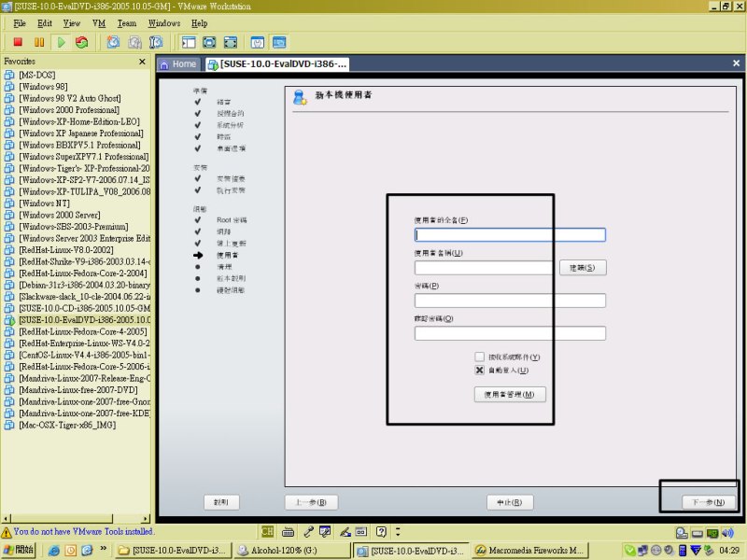Select the SUSE-10.0-EvalDVD-i386 tab
Screen dimensions: 747x560
pyautogui.click(x=277, y=64)
